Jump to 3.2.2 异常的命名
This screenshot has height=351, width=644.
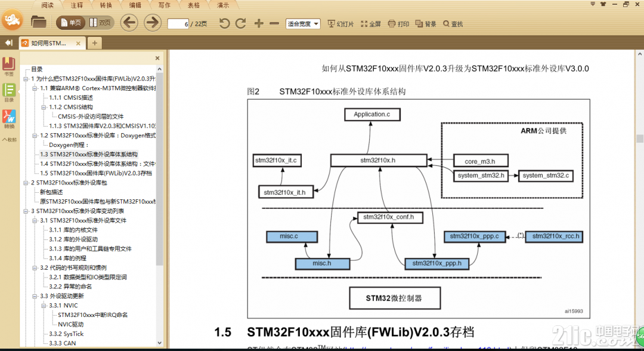pyautogui.click(x=70, y=287)
